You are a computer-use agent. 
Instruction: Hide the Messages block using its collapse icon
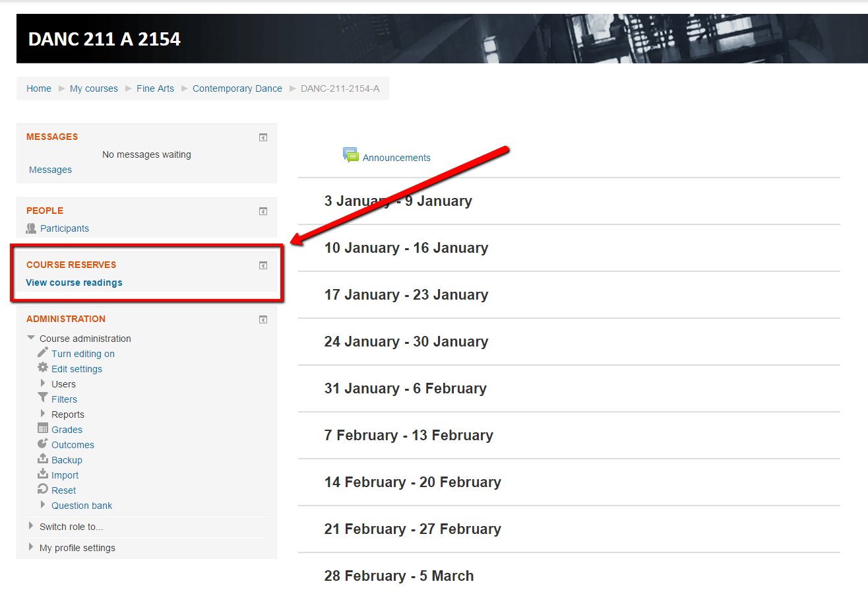coord(263,137)
